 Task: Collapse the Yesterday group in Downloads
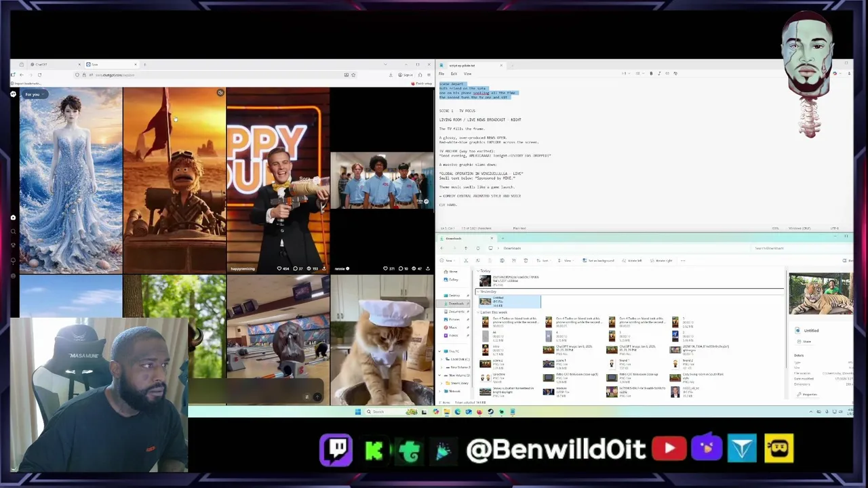click(x=479, y=291)
